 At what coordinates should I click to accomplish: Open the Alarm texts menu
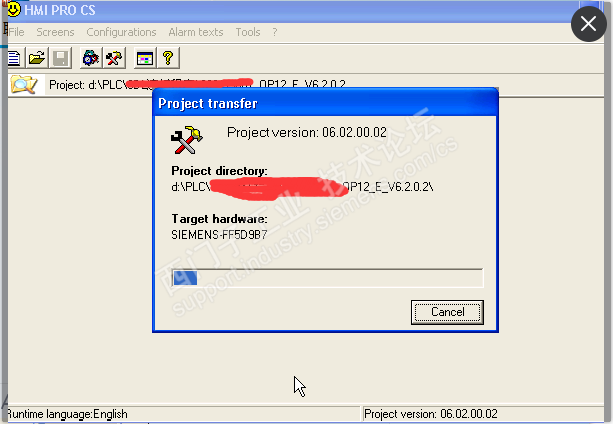tap(196, 32)
